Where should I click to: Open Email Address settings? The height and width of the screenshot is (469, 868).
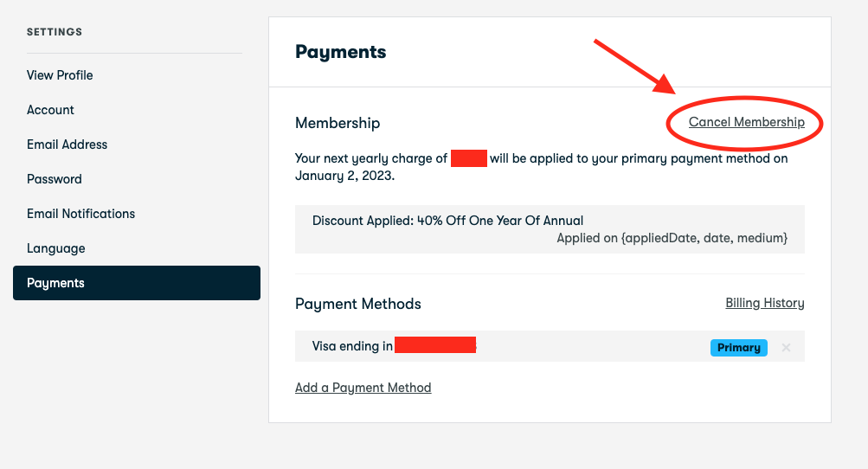click(x=67, y=145)
